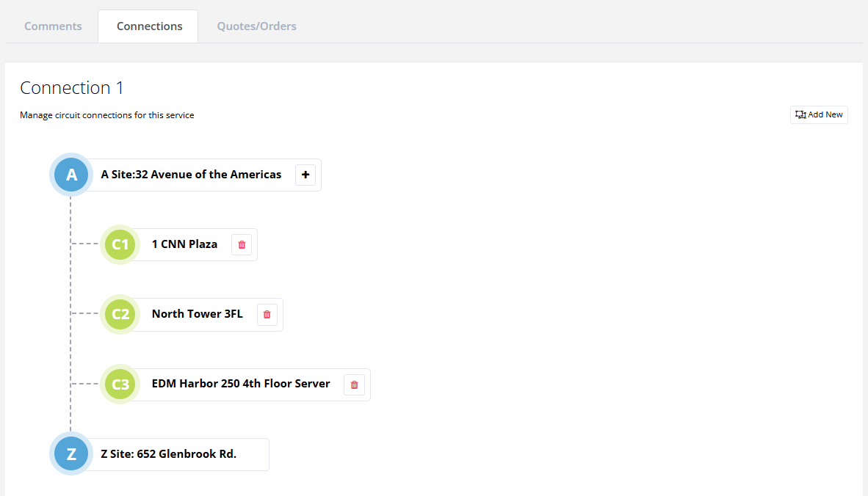Select the Z Site: 652 Glenbrook Rd. label
Image resolution: width=868 pixels, height=496 pixels.
click(x=168, y=453)
